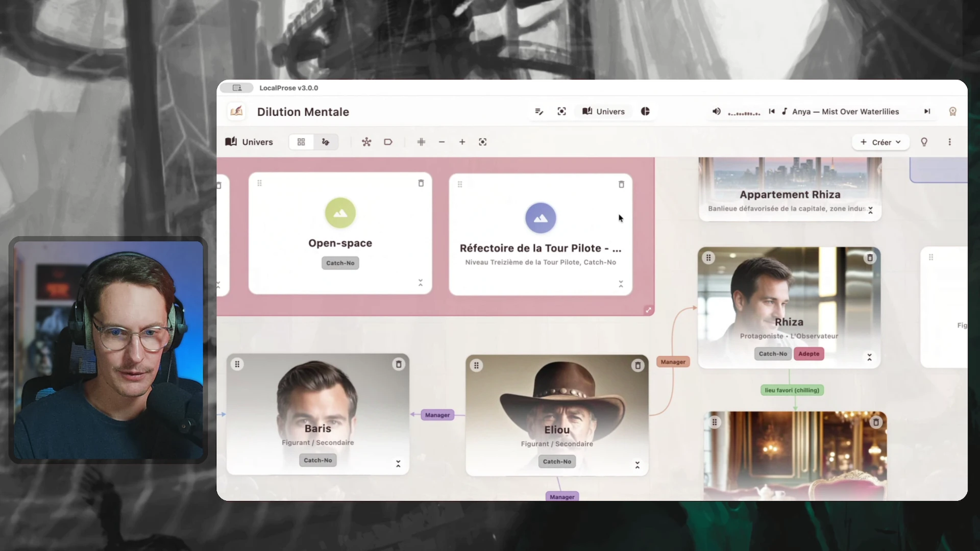Grab the Open-space card drag handle
The width and height of the screenshot is (980, 551).
[259, 183]
